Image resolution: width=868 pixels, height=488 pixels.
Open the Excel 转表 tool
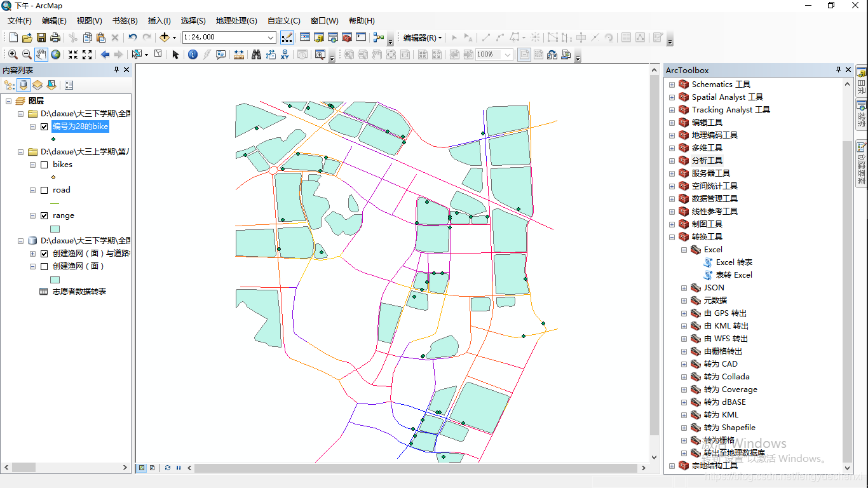coord(734,262)
